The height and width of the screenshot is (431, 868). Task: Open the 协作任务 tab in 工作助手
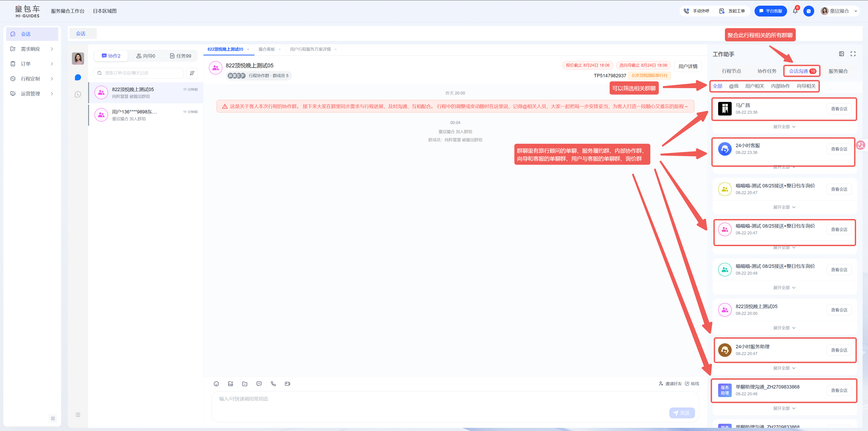point(767,71)
